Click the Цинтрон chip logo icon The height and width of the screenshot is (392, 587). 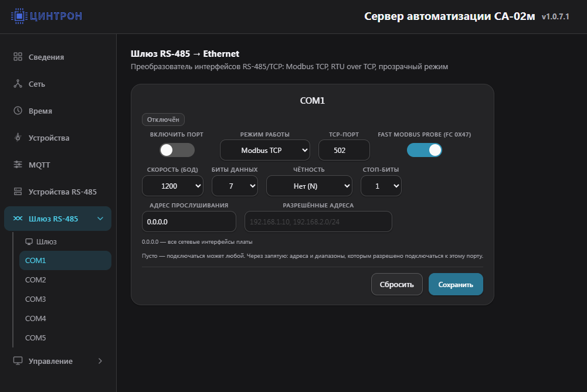(19, 16)
